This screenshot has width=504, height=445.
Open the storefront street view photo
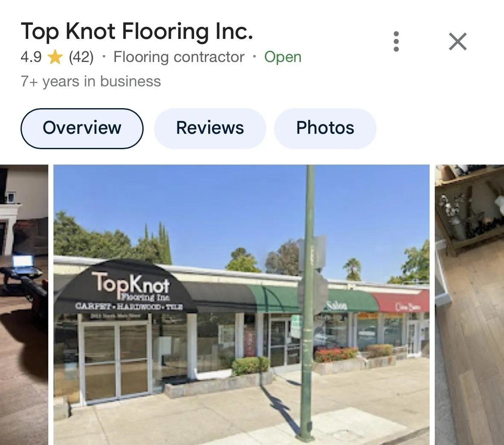pyautogui.click(x=242, y=304)
